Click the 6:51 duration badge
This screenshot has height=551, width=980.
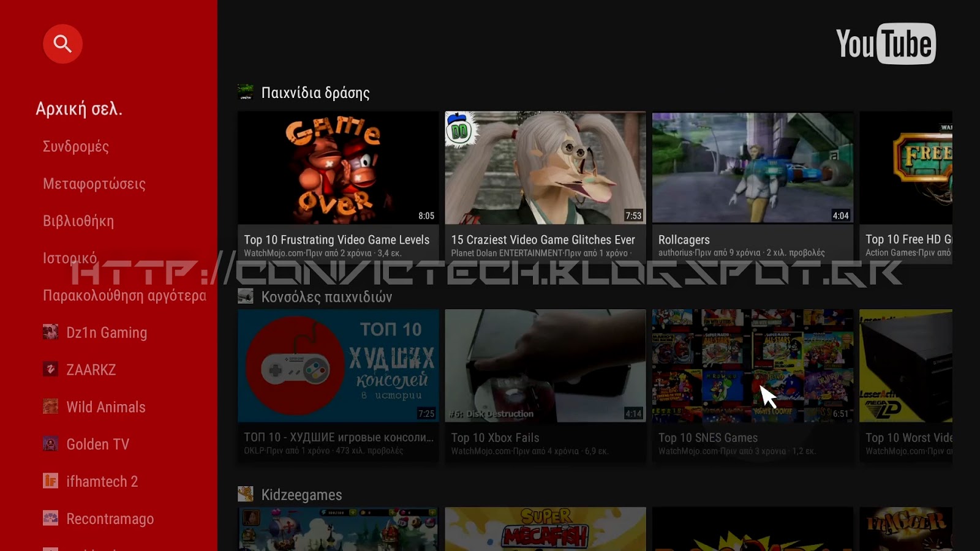840,414
